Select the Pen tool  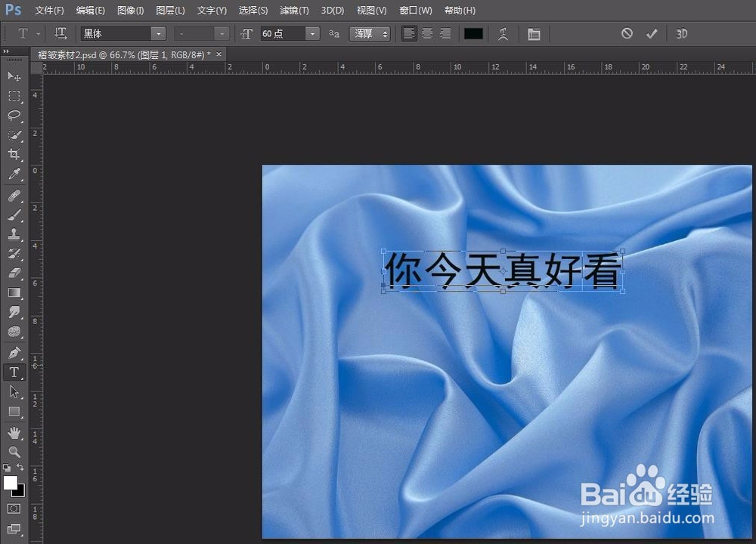click(13, 351)
